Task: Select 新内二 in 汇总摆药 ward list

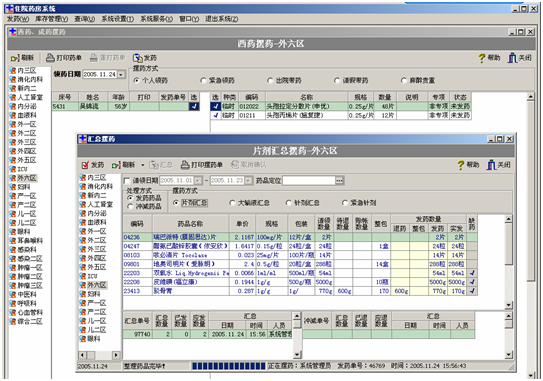Action: click(x=93, y=195)
